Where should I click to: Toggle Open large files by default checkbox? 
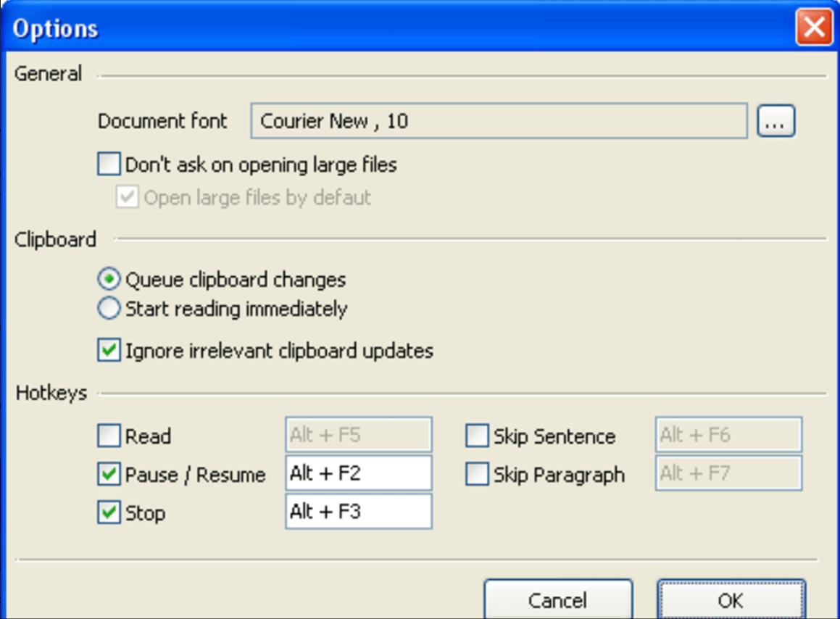pyautogui.click(x=128, y=197)
